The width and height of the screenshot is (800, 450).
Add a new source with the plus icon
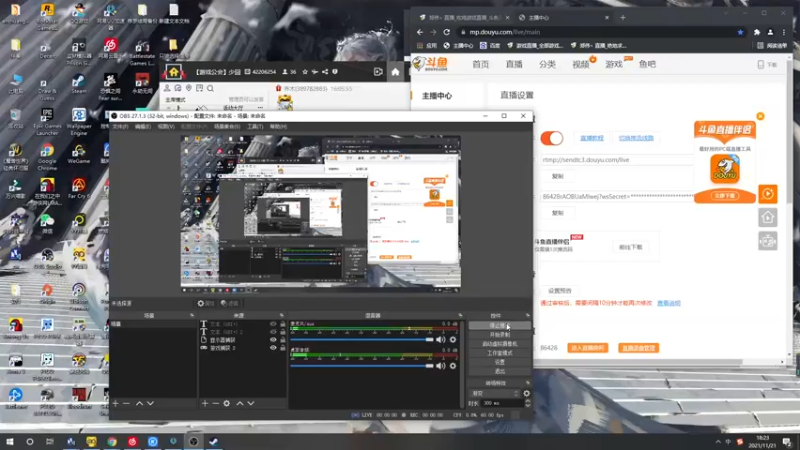[x=205, y=404]
